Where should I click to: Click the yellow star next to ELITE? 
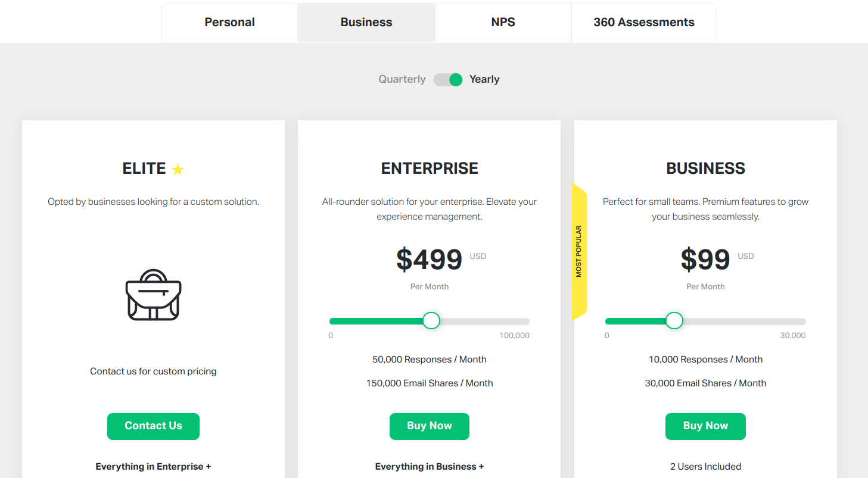(x=178, y=170)
